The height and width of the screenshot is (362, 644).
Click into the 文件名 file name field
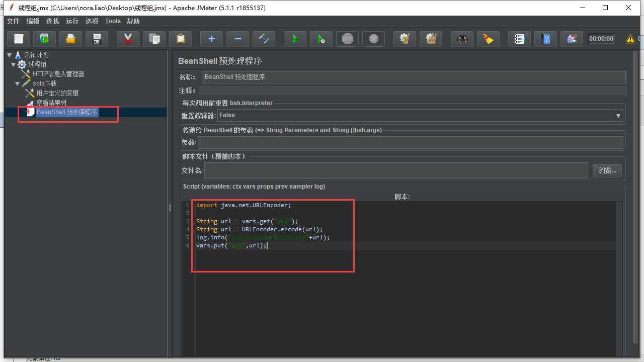pyautogui.click(x=396, y=170)
